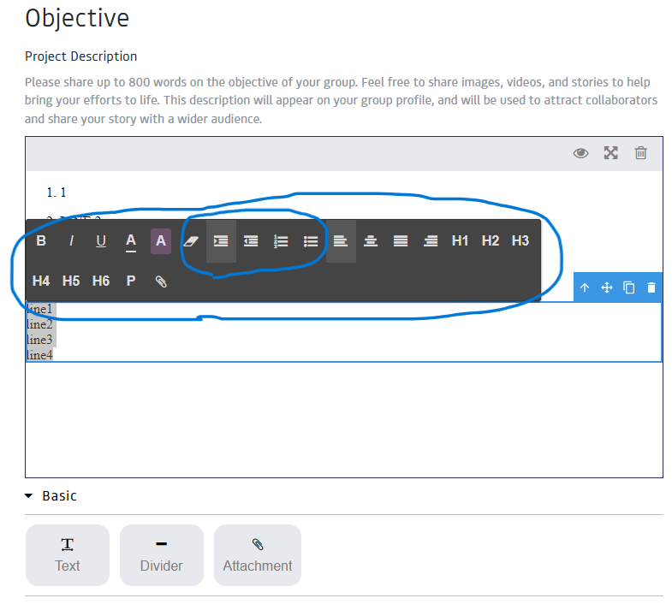Add a Divider block
The height and width of the screenshot is (616, 672).
(161, 555)
